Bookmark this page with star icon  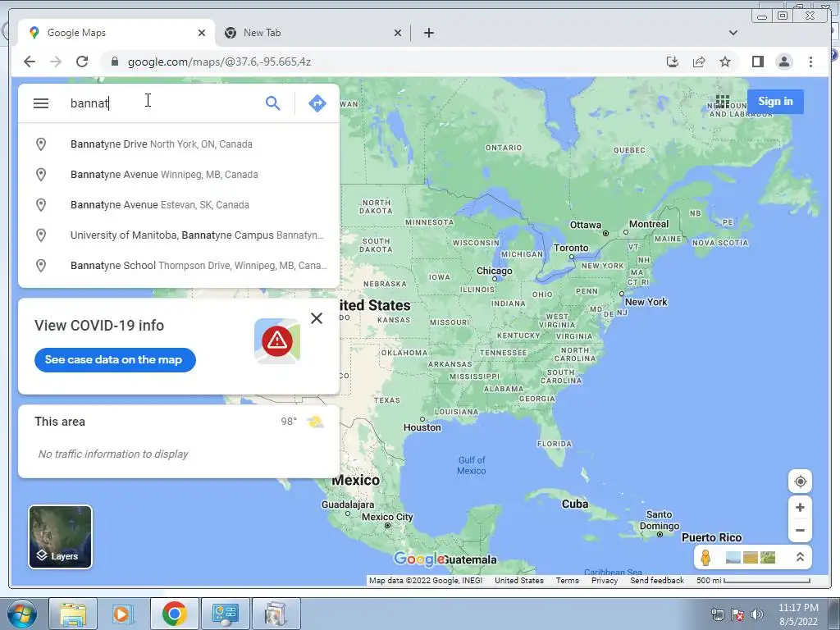[725, 62]
